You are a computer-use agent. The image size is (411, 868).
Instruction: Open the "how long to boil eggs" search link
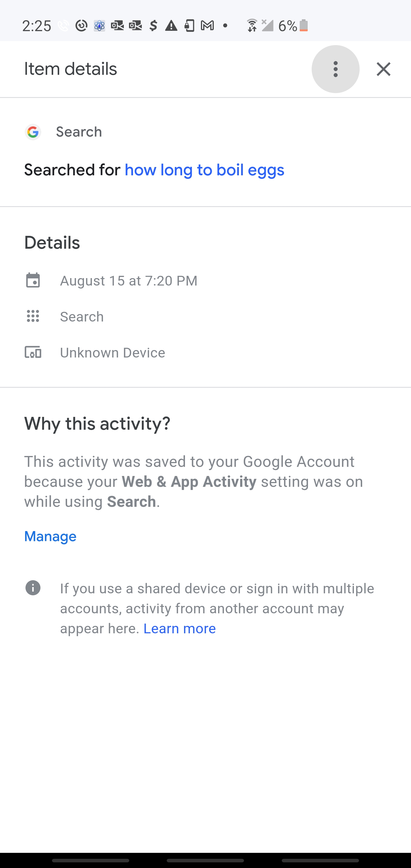point(204,170)
